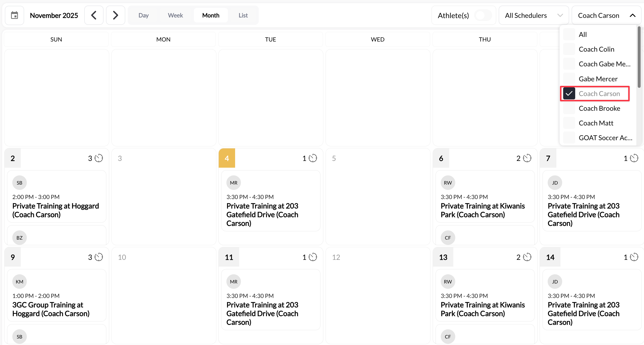Open November 13 Kiwanis Park training event
Viewport: 644px width, 345px height.
(485, 295)
